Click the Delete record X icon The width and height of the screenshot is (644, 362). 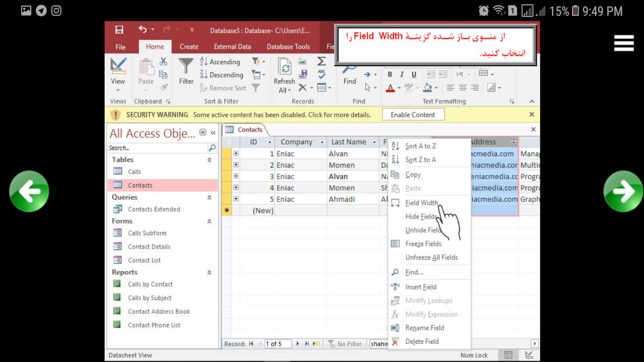click(303, 87)
